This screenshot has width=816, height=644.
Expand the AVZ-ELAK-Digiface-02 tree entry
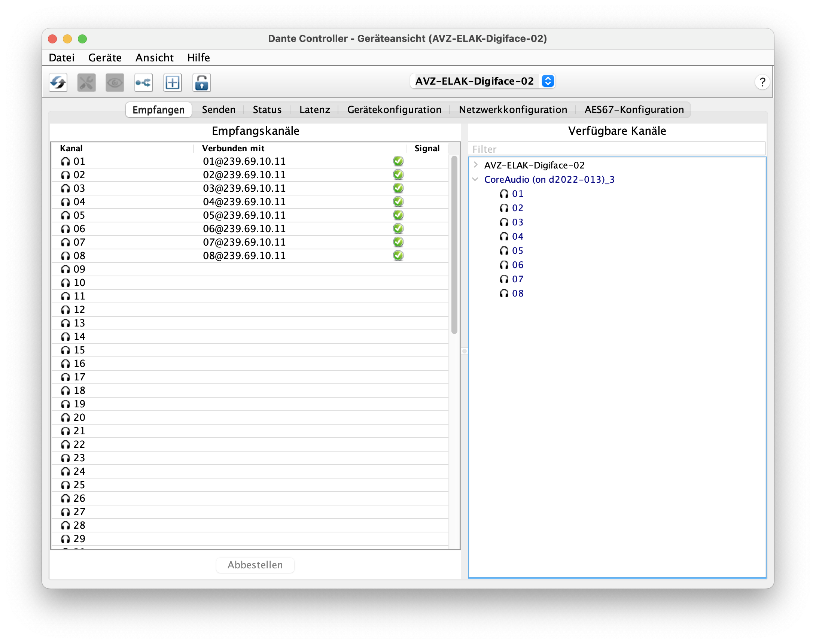click(x=475, y=165)
